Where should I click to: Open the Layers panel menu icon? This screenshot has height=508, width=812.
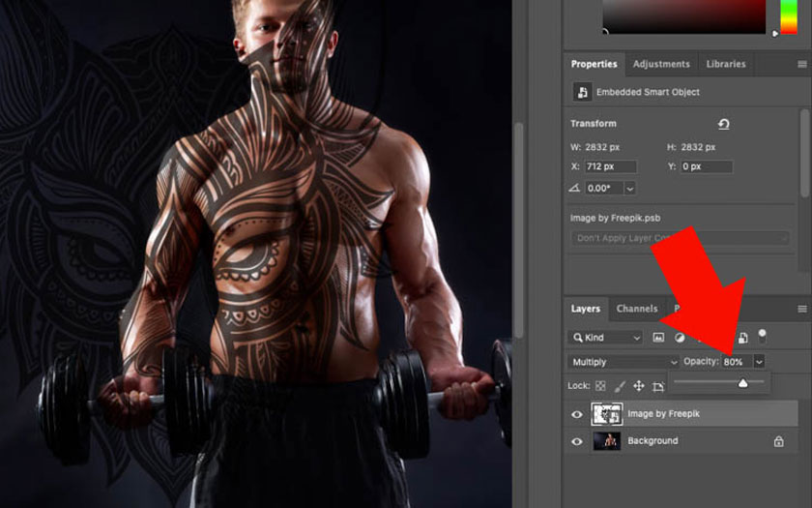[x=802, y=309]
